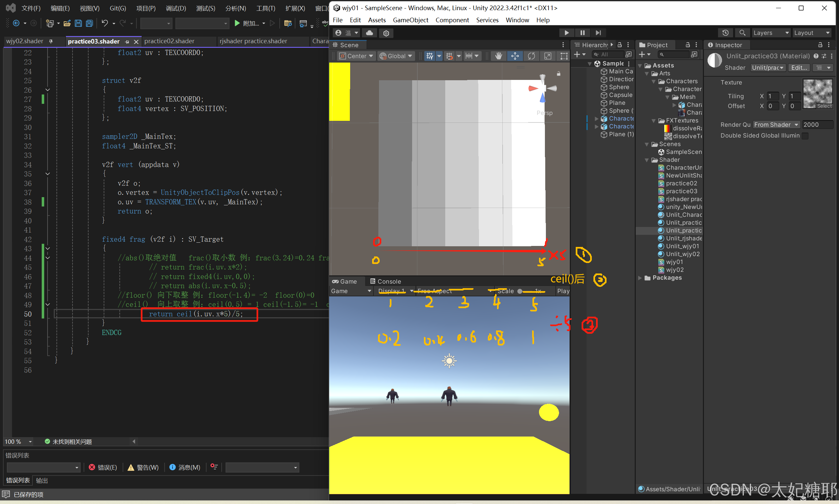Click the Tiling X input field

(773, 96)
